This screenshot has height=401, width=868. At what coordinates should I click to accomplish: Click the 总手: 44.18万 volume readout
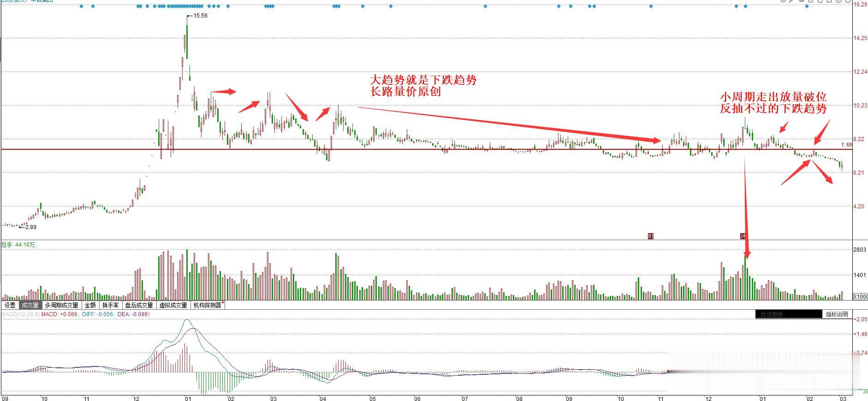click(x=18, y=245)
